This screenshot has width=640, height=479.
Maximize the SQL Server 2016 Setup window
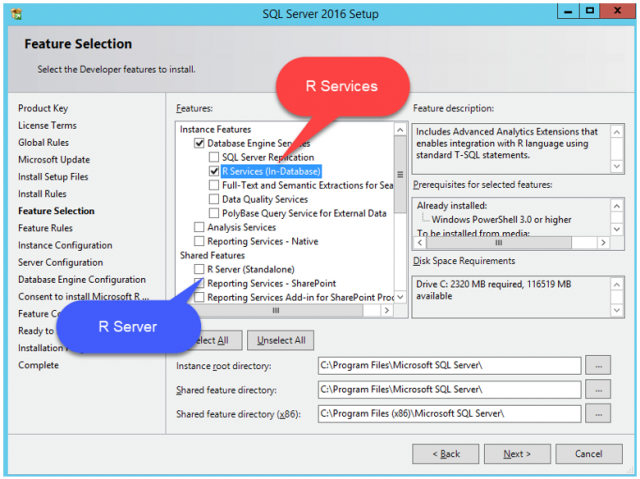click(x=589, y=11)
